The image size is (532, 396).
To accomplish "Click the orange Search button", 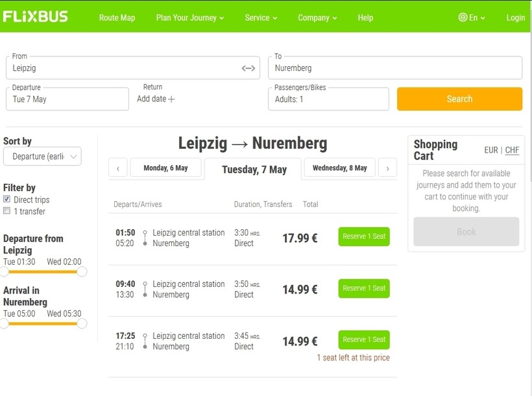I will 459,99.
